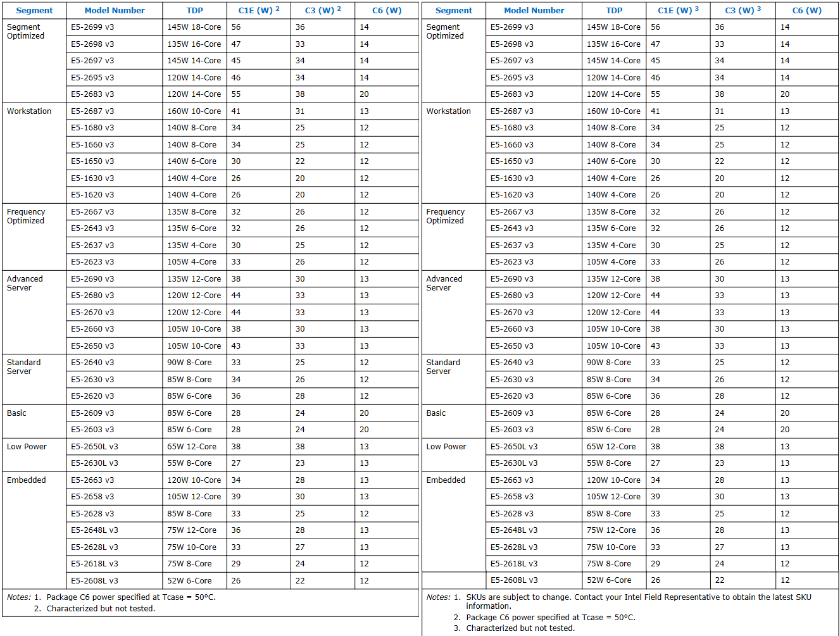Click the Segment header in the left table
The width and height of the screenshot is (840, 636).
(x=34, y=11)
